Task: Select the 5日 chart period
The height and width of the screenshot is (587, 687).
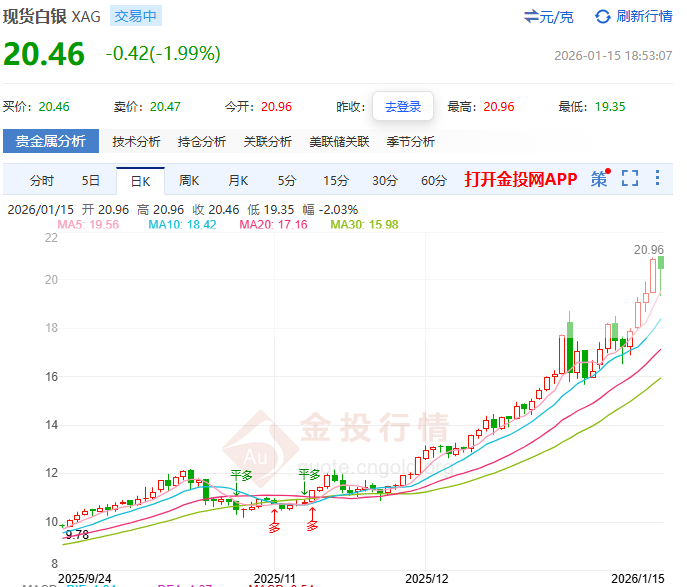Action: click(90, 181)
